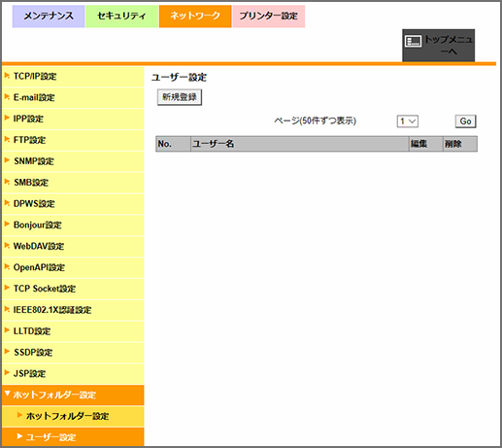The width and height of the screenshot is (502, 448).
Task: Click the 新規登録 button
Action: coord(180,97)
